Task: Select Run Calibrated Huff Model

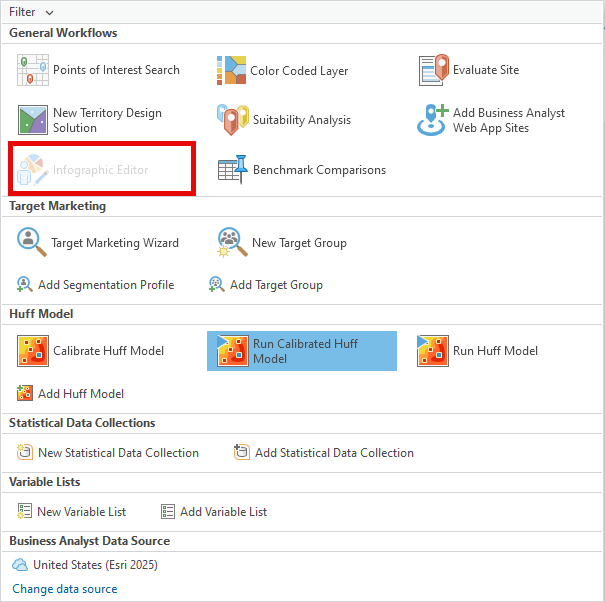Action: point(302,351)
